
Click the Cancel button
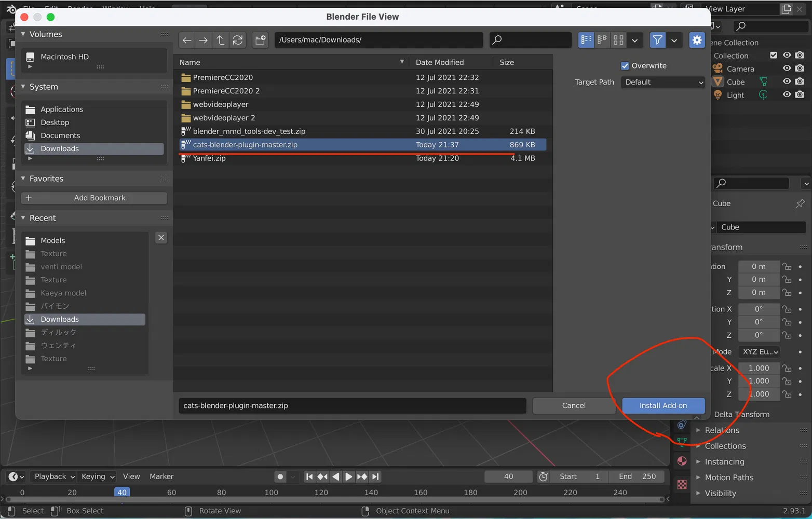click(574, 405)
